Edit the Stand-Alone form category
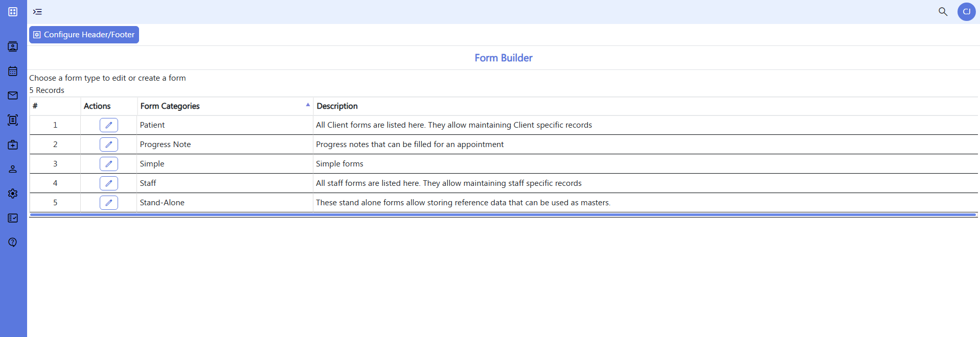 click(109, 203)
